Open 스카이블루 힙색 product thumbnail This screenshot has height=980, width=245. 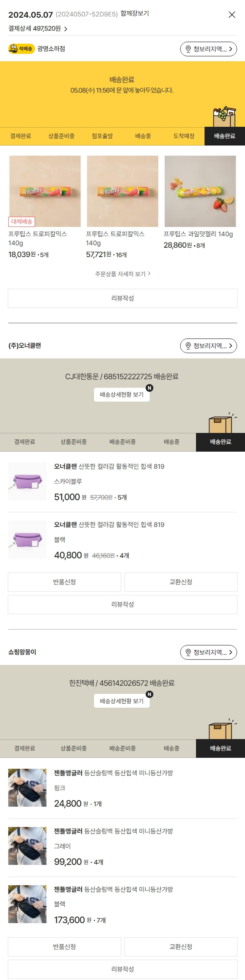[x=27, y=481]
